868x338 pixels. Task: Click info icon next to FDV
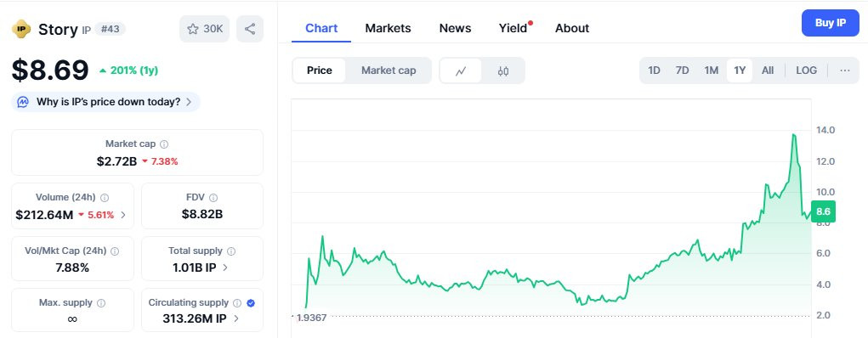(213, 198)
